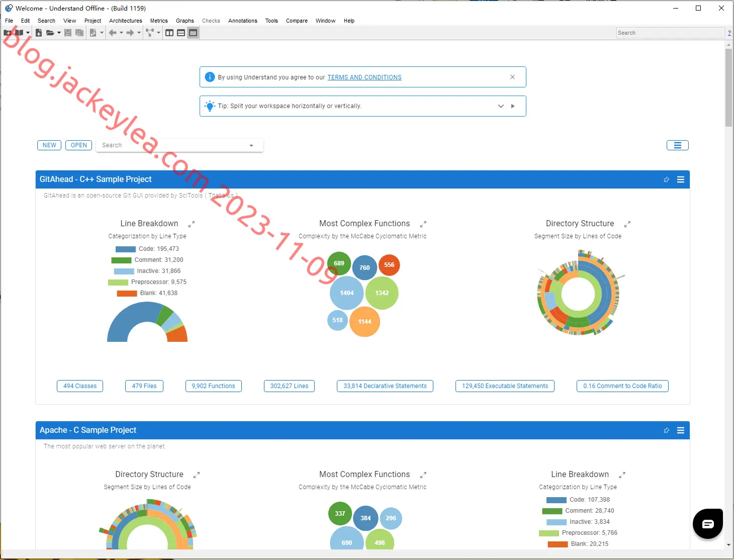Open the project Search combo box dropdown
Viewport: 734px width, 560px height.
click(x=251, y=146)
